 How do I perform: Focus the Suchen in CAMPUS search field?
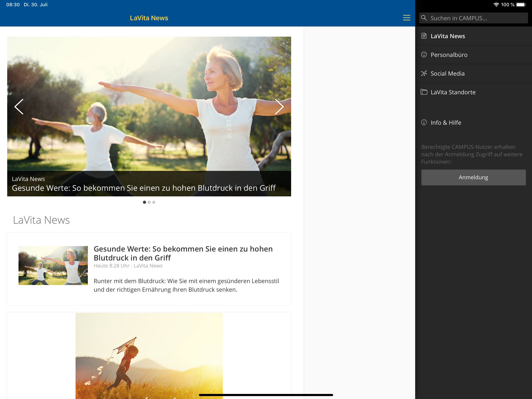[473, 18]
